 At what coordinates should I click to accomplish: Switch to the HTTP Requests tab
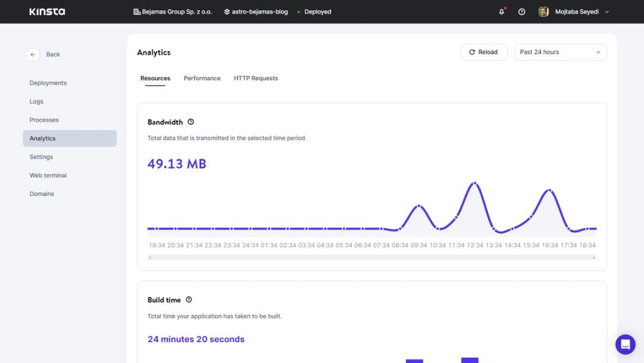point(256,78)
